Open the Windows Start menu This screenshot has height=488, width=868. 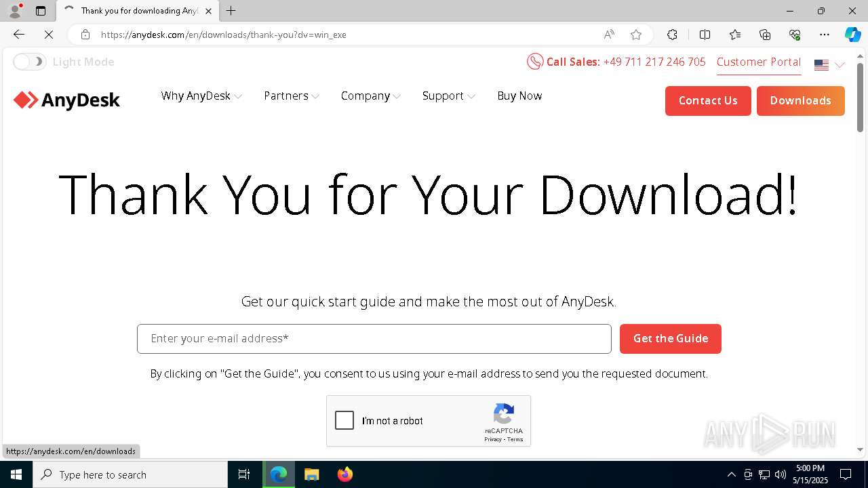coord(16,474)
